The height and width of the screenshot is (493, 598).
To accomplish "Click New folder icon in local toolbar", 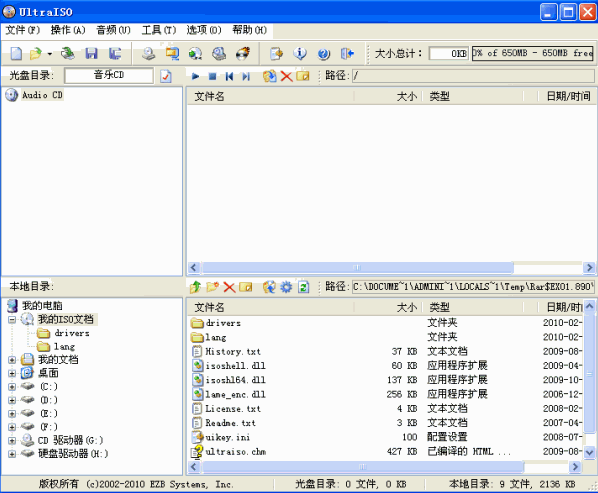I will click(212, 287).
